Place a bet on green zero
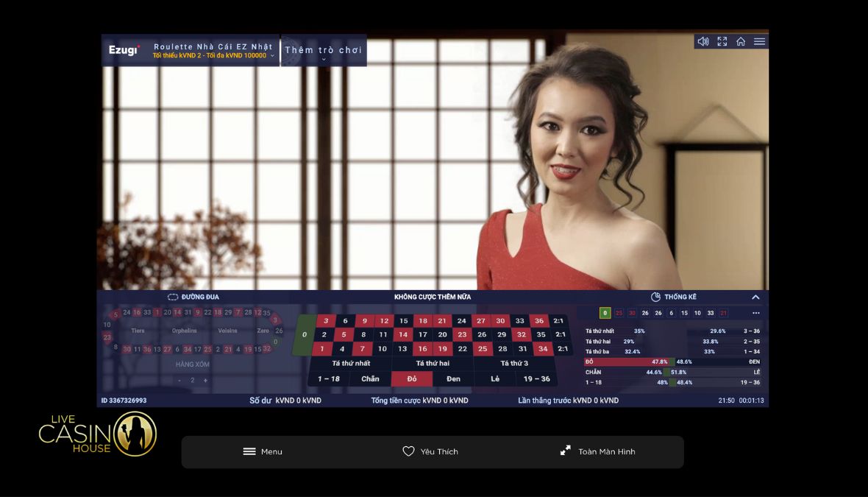 click(x=305, y=335)
